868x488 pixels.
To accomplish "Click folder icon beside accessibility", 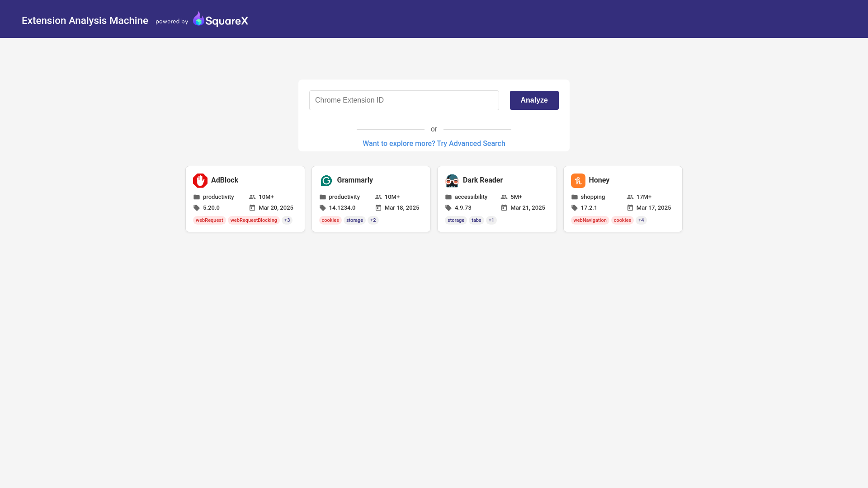I will point(448,197).
